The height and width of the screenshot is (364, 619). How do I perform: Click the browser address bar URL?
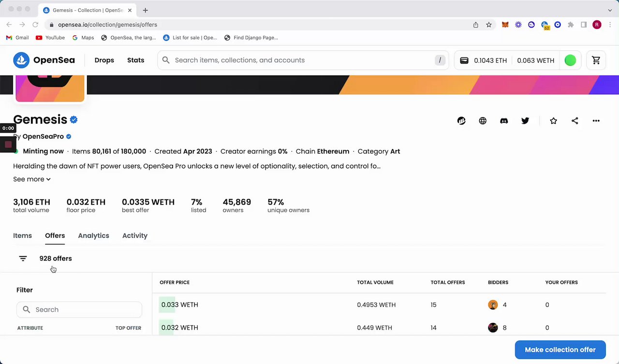point(107,25)
